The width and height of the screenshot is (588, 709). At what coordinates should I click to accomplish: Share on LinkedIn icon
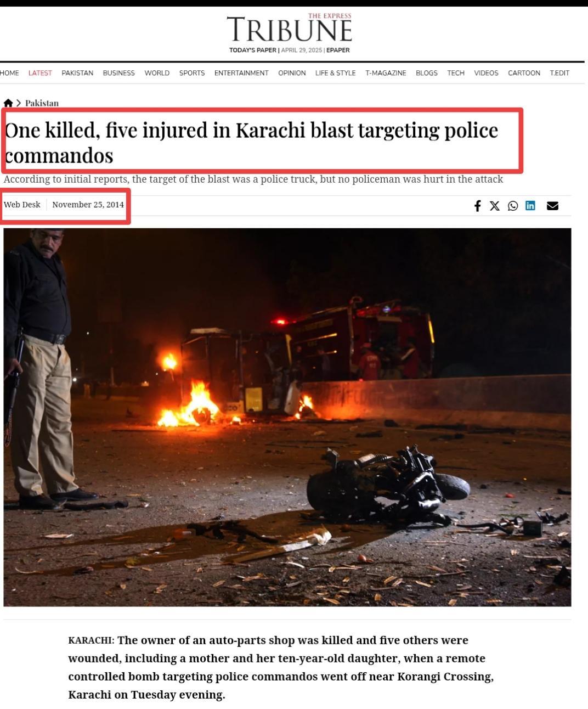click(x=530, y=205)
